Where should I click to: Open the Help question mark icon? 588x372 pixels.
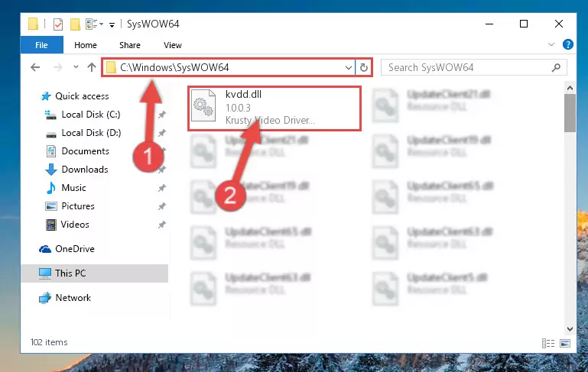pyautogui.click(x=568, y=44)
